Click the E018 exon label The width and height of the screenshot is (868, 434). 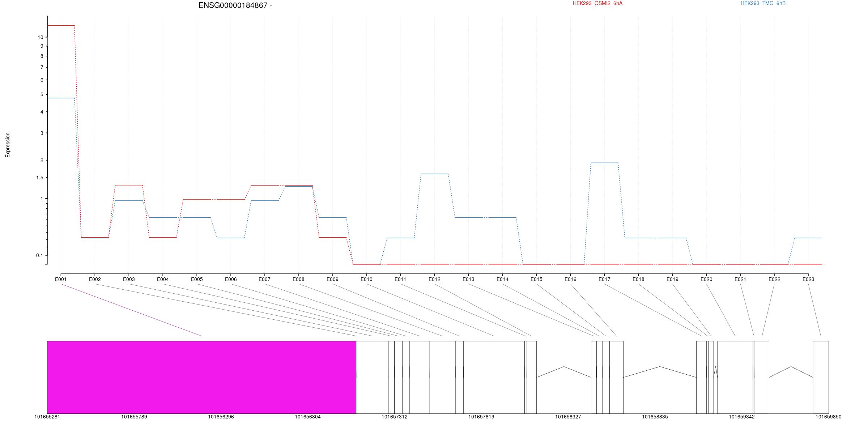638,279
